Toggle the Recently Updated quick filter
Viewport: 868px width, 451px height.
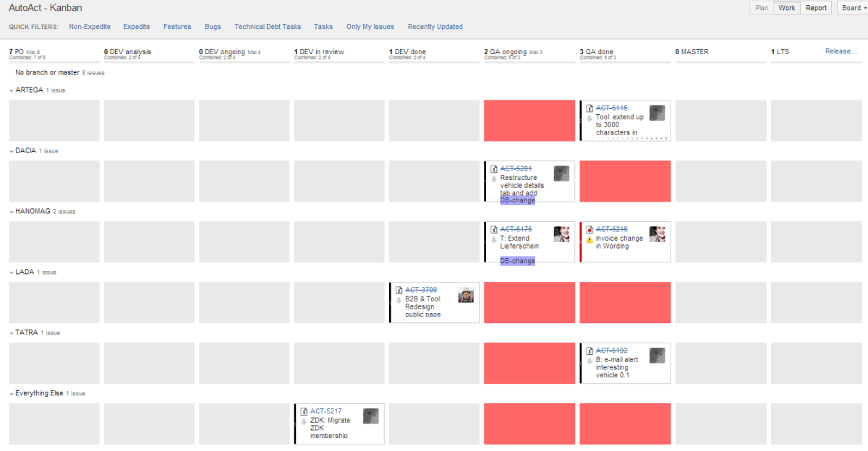click(x=435, y=27)
